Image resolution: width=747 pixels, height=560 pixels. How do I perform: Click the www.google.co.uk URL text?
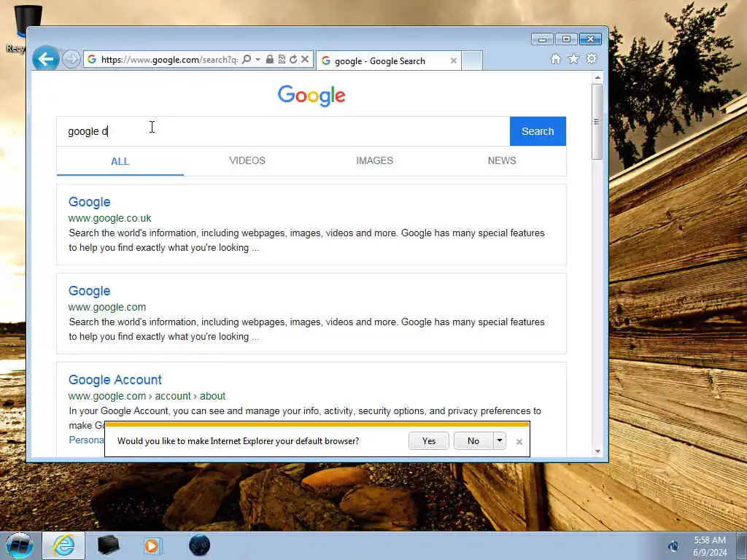click(x=109, y=218)
